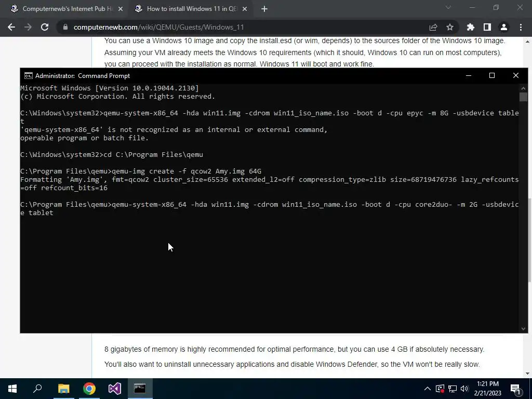Open Chrome three-dot menu
Image resolution: width=532 pixels, height=399 pixels.
click(521, 27)
